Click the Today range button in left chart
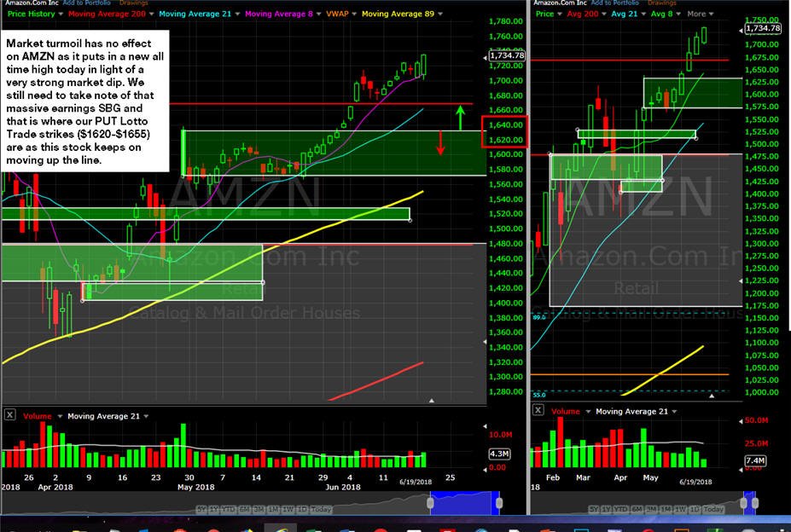Viewport: 791px width, 532px height. (x=321, y=509)
